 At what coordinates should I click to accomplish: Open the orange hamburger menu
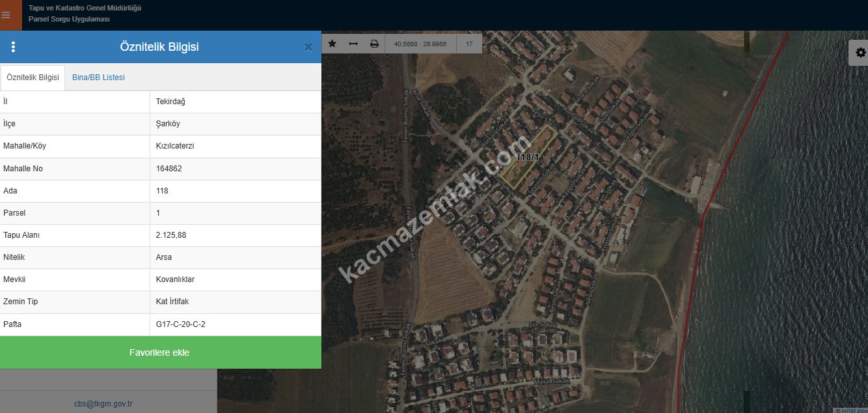(x=7, y=15)
